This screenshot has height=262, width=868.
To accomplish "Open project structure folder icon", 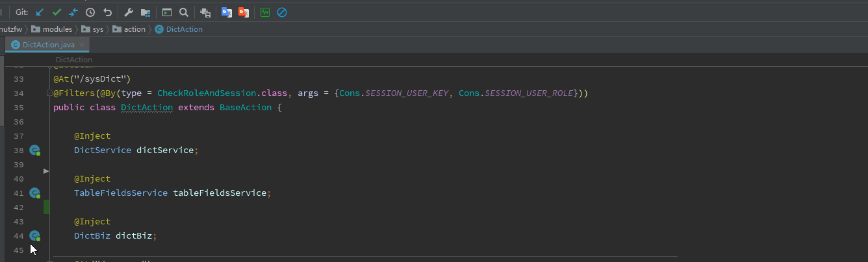I will 146,12.
